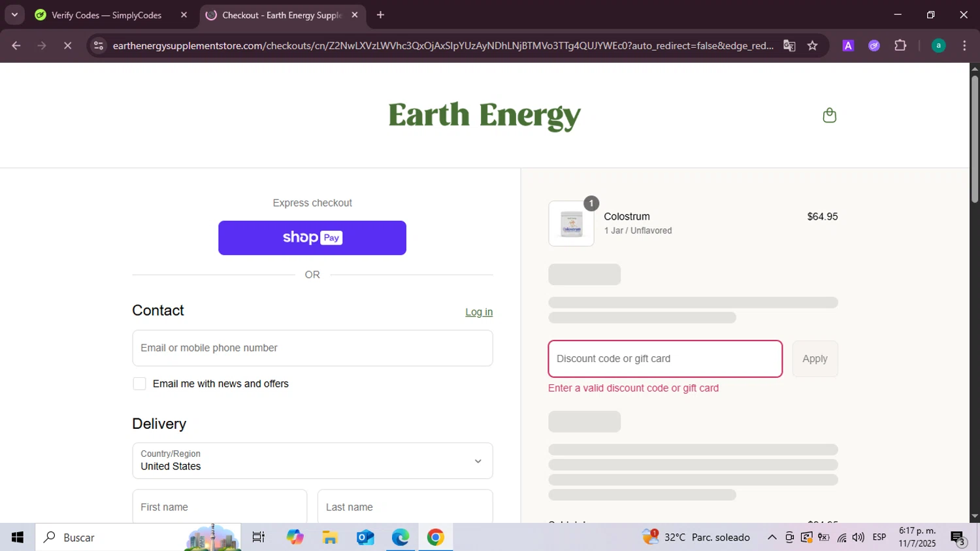The width and height of the screenshot is (980, 551).
Task: Open a new browser tab
Action: coord(380,15)
